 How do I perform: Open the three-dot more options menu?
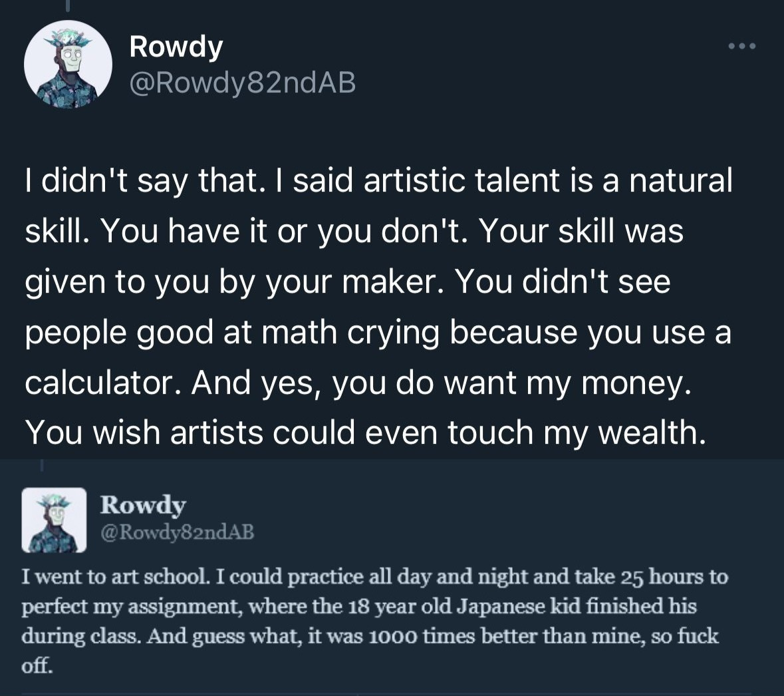tap(742, 47)
